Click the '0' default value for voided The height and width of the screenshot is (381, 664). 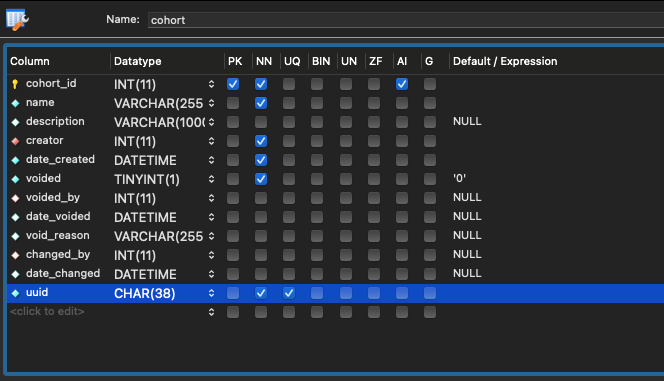[x=459, y=178]
